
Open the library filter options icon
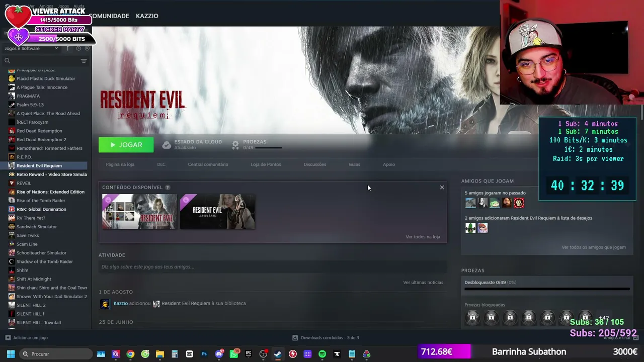pyautogui.click(x=84, y=61)
